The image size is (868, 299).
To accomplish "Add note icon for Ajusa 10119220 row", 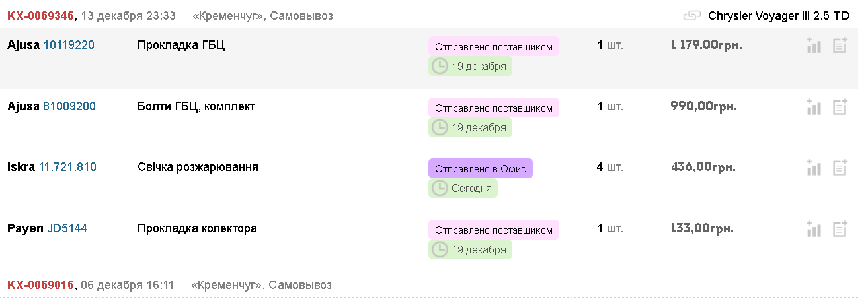I will 840,46.
